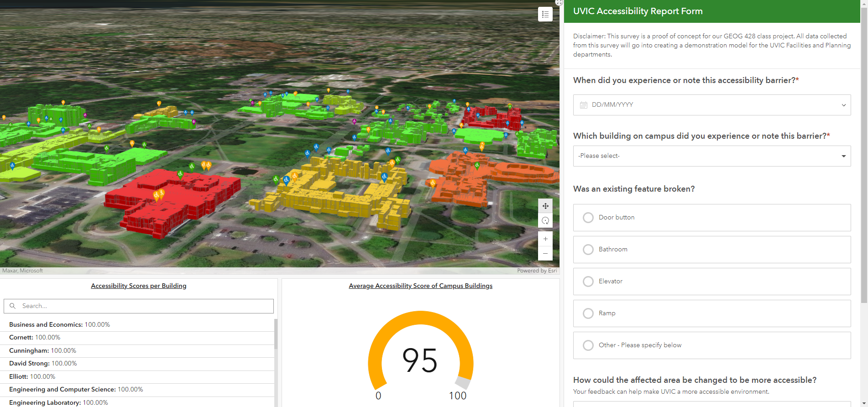Screen dimensions: 868x407
Task: Click Accessibility Scores per Building heading
Action: [139, 286]
